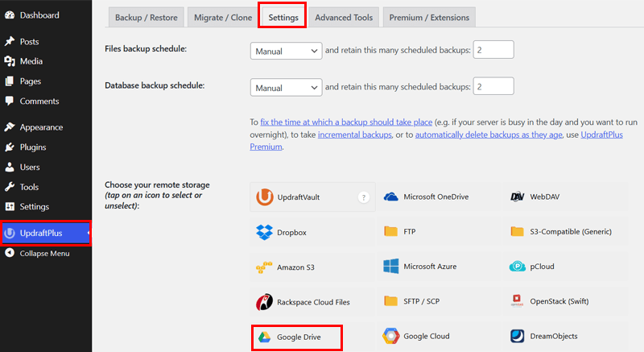
Task: Click the Pages icon in sidebar
Action: click(10, 81)
